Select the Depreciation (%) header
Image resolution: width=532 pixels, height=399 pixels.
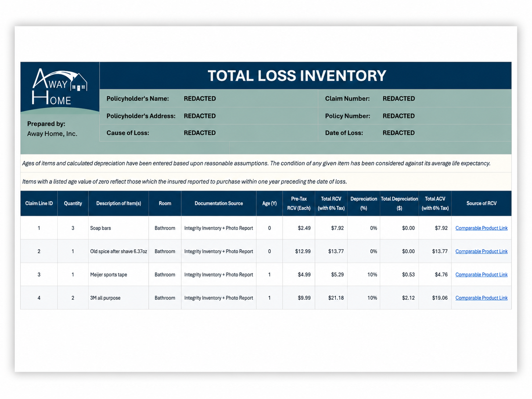coord(364,203)
